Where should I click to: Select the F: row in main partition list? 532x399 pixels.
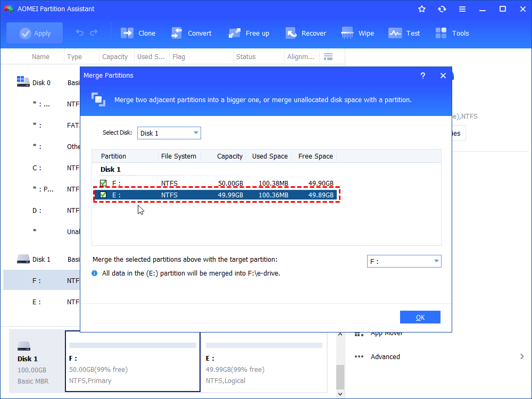(41, 280)
